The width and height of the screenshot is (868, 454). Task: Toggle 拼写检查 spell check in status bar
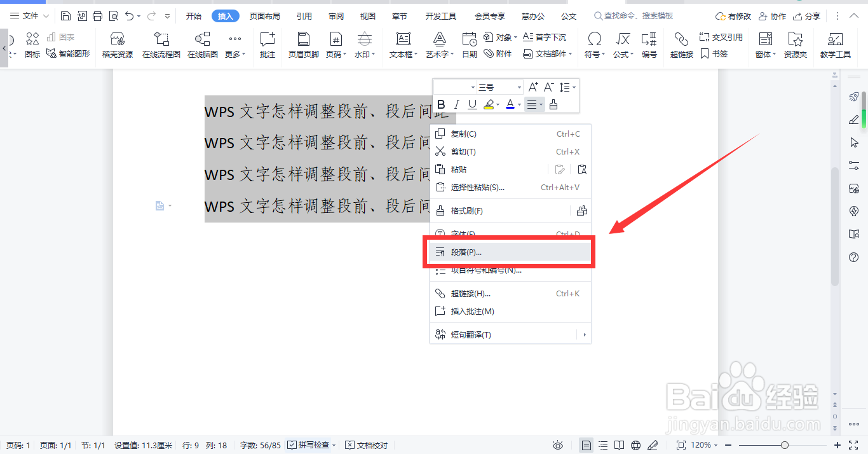312,445
